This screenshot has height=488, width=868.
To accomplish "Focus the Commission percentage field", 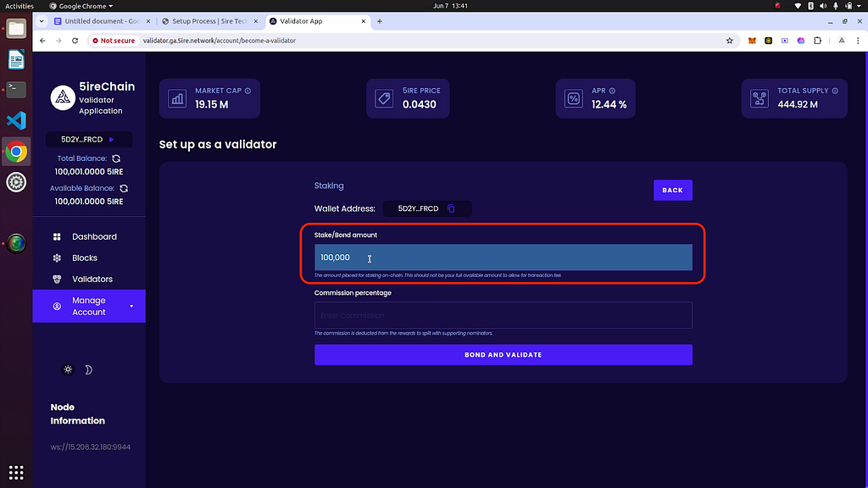I will (x=504, y=315).
